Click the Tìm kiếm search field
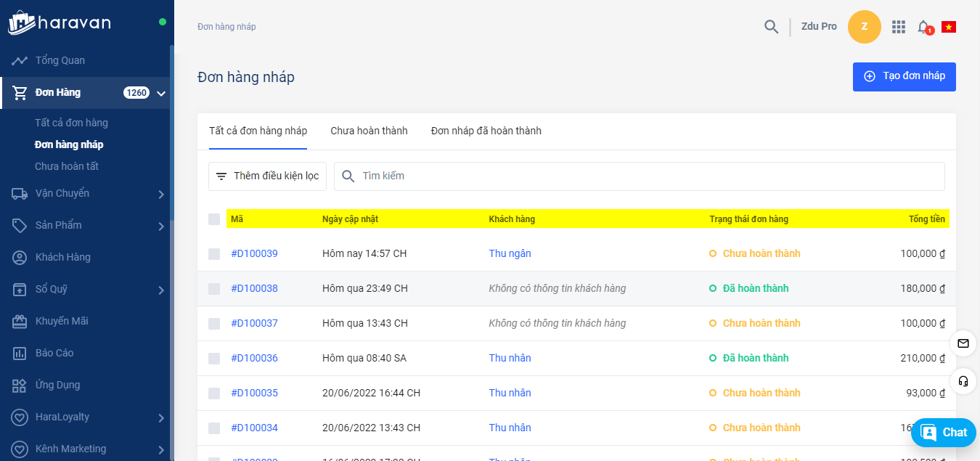The image size is (980, 461). (x=639, y=176)
